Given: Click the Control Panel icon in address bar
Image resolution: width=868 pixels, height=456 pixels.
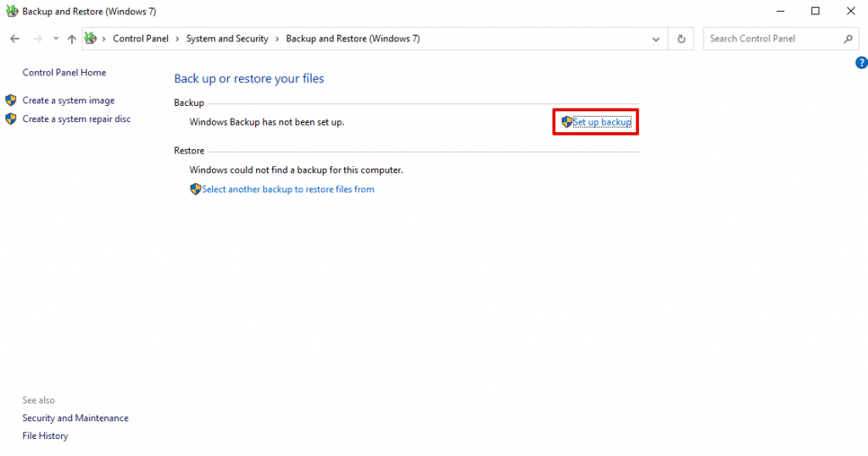Looking at the screenshot, I should 90,38.
